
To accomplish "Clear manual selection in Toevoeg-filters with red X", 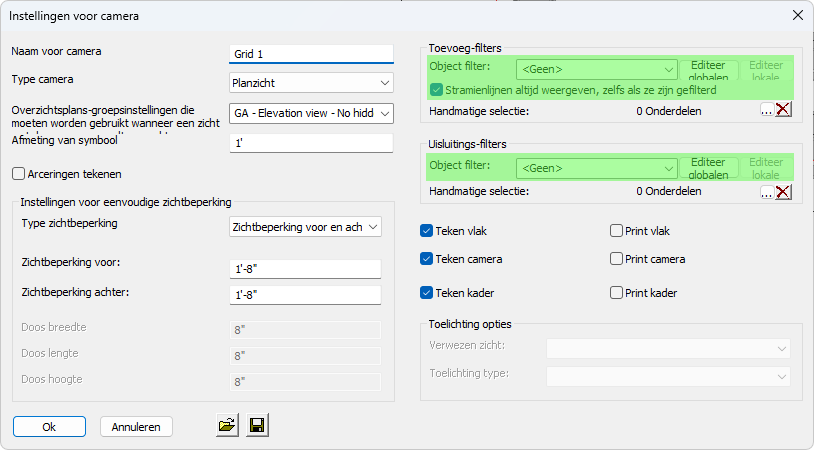I will coord(783,110).
